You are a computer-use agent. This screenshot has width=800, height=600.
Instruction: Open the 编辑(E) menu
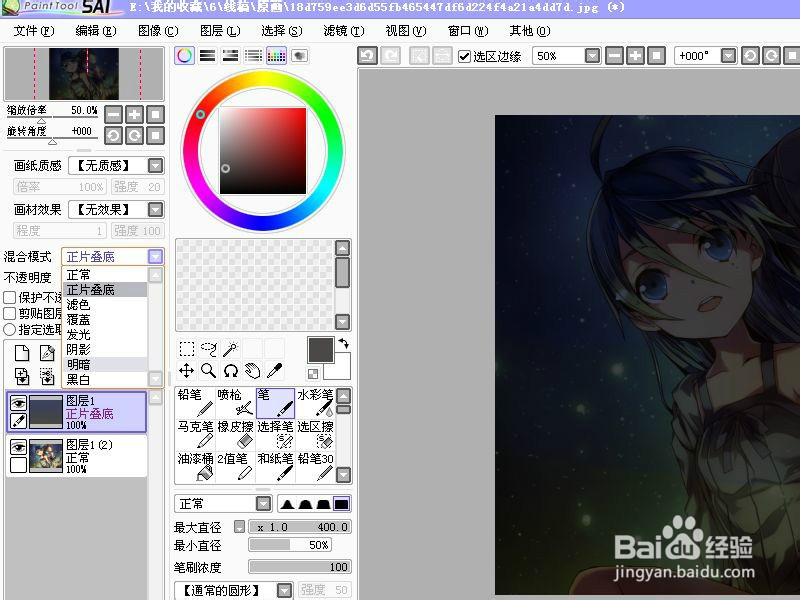[95, 31]
